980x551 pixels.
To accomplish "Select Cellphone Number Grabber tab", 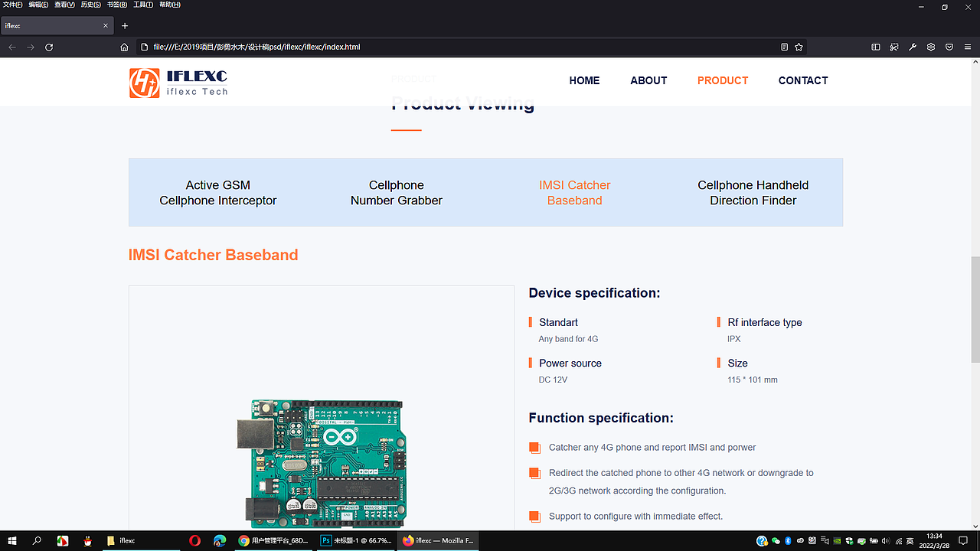I will [x=397, y=193].
